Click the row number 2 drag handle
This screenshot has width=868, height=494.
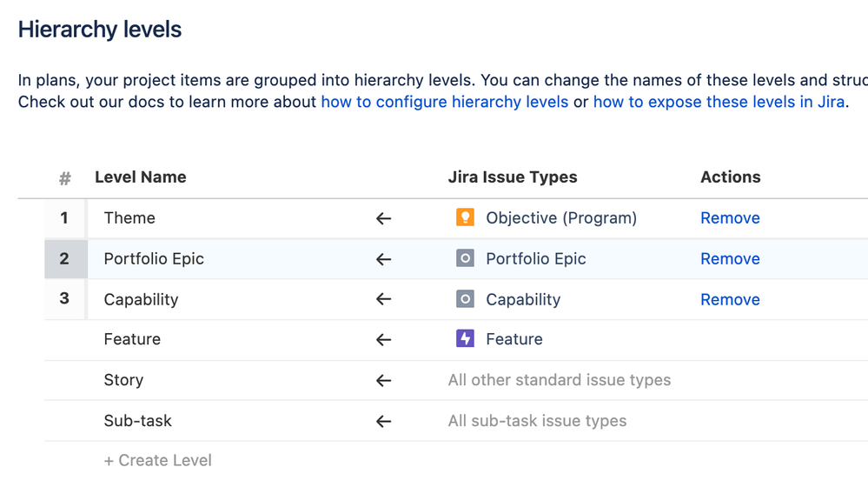[65, 259]
